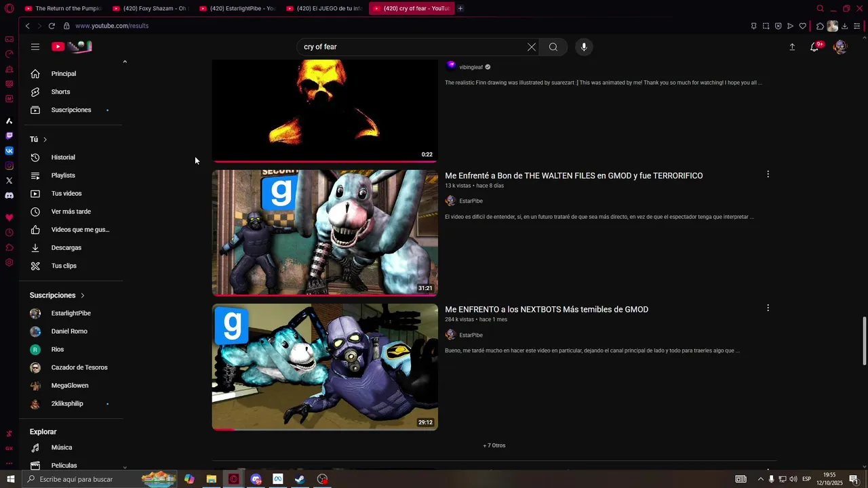The image size is (868, 488).
Task: Open the Opera GX main menu logo
Action: [9, 8]
